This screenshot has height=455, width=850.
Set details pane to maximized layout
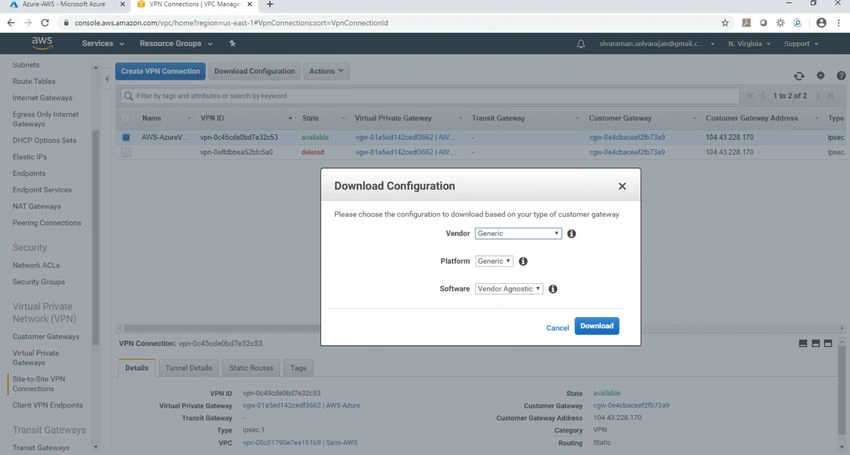828,343
